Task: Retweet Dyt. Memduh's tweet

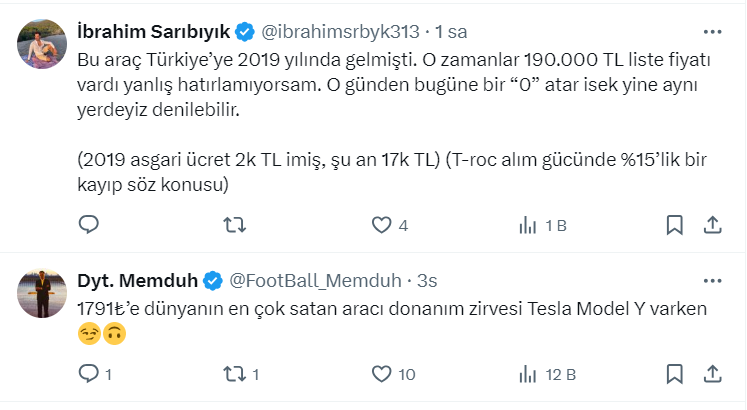Action: pos(233,375)
